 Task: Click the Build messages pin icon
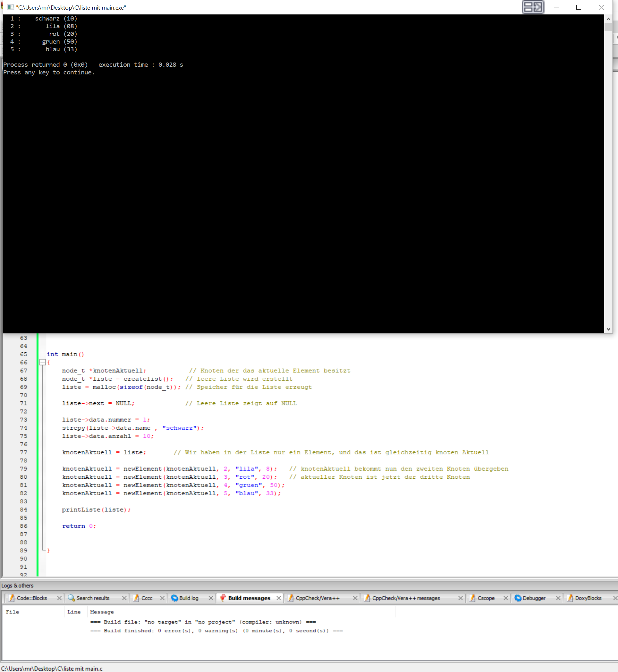[223, 598]
